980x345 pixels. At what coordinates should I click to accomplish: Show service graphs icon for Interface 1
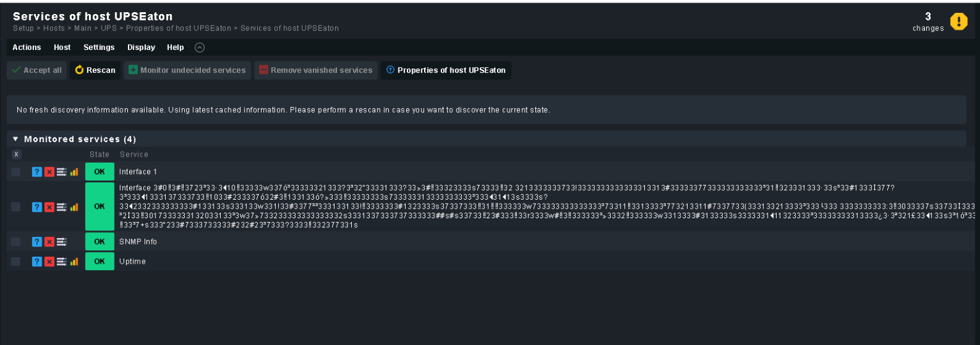74,172
